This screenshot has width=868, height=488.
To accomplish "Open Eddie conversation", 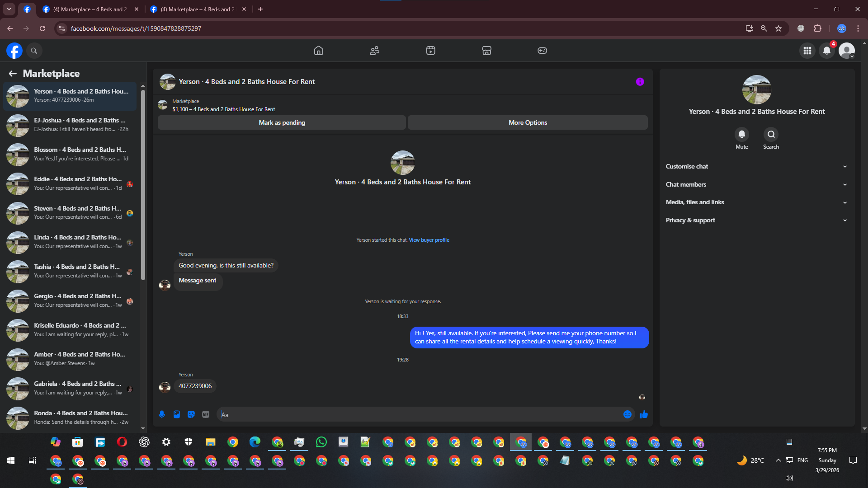I will click(x=70, y=183).
